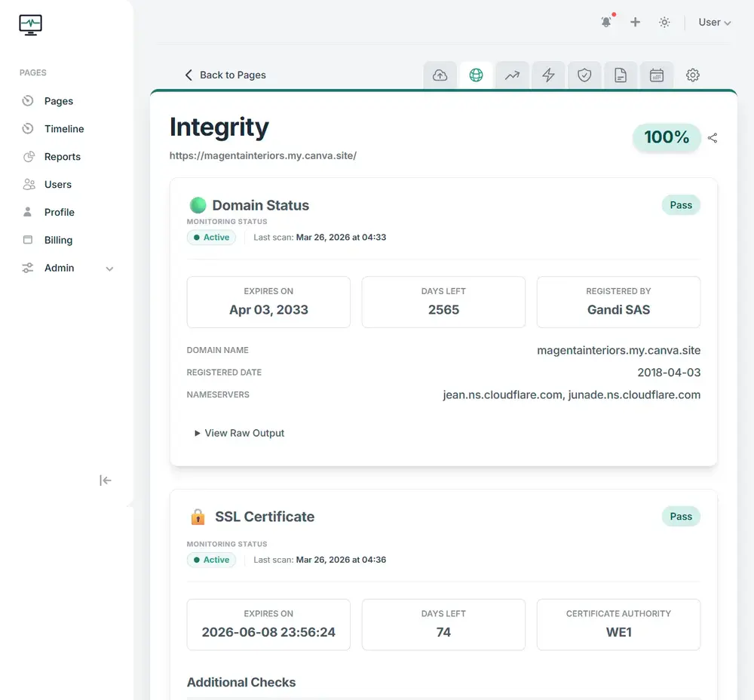Open the Reports page from sidebar

click(x=62, y=156)
